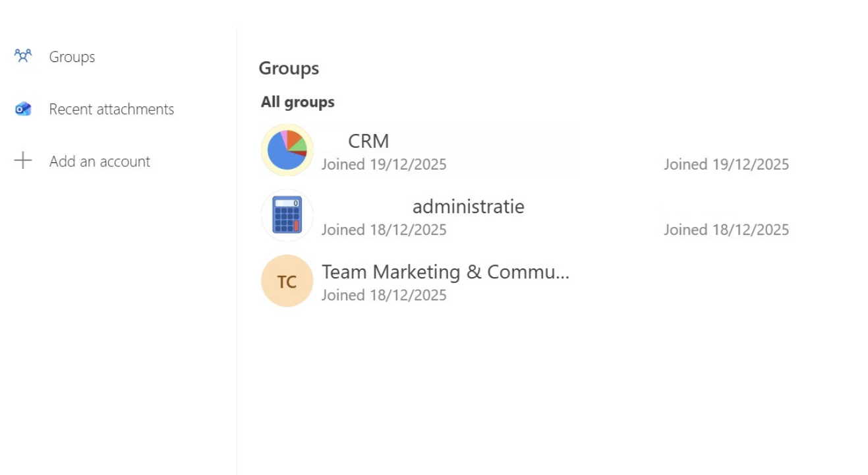Click the CRM group pie chart icon
868x475 pixels.
click(287, 150)
